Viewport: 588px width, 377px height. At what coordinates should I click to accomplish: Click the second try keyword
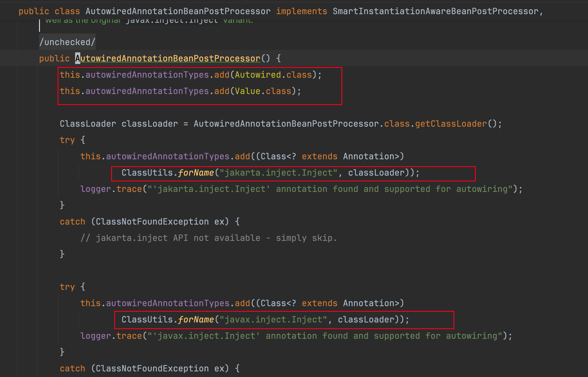(67, 287)
